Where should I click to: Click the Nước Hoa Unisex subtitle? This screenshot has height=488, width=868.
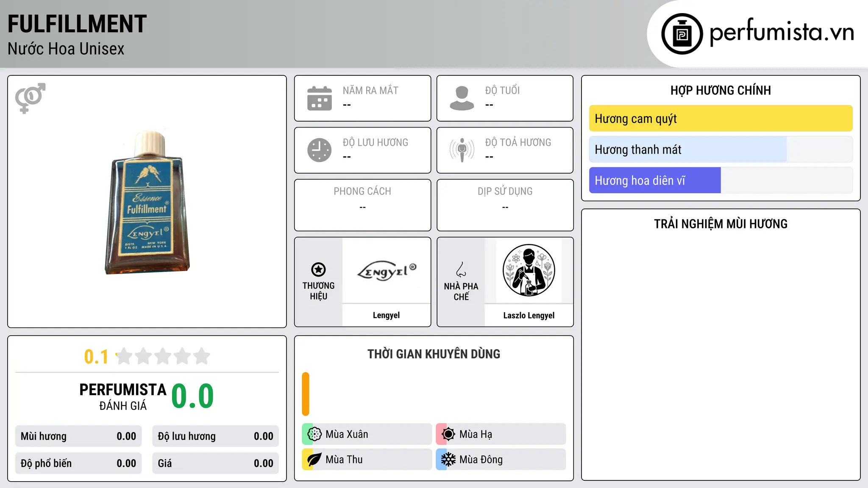[66, 49]
